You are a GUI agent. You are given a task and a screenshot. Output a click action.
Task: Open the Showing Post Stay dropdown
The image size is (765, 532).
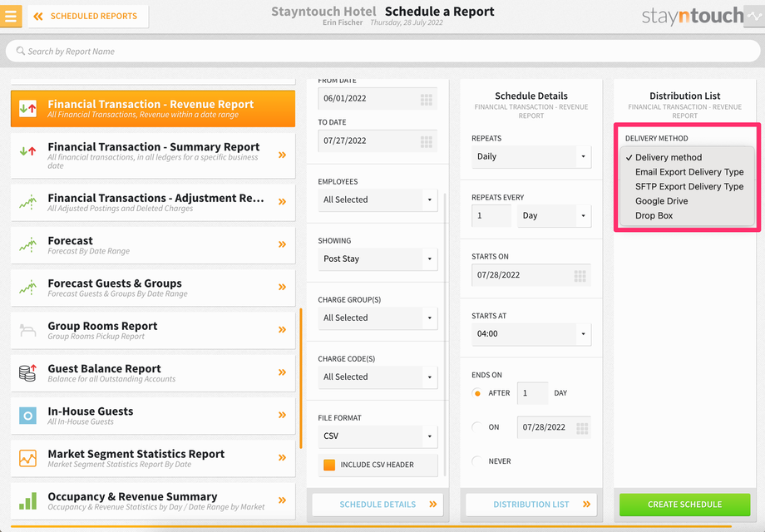click(x=378, y=259)
